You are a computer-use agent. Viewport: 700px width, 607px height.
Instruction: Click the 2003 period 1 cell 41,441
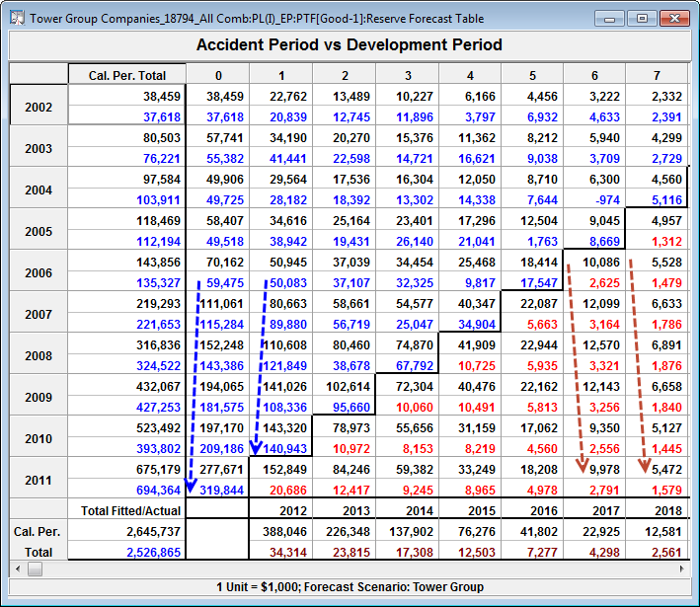[x=280, y=158]
